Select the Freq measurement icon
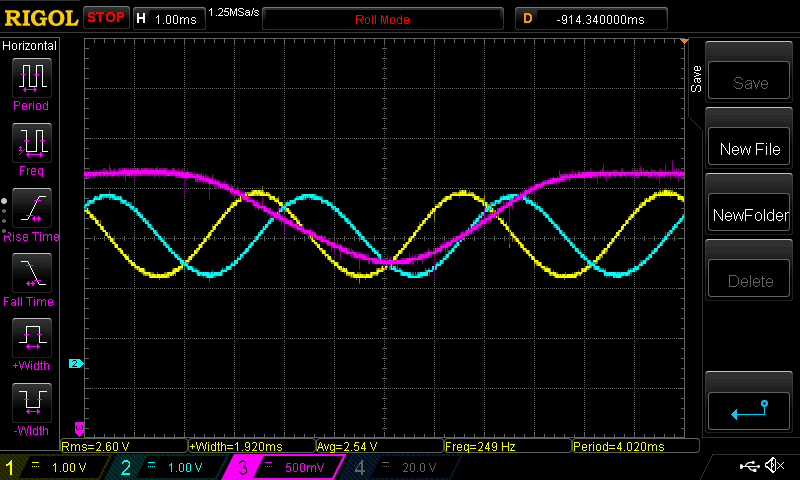The height and width of the screenshot is (480, 800). coord(32,142)
